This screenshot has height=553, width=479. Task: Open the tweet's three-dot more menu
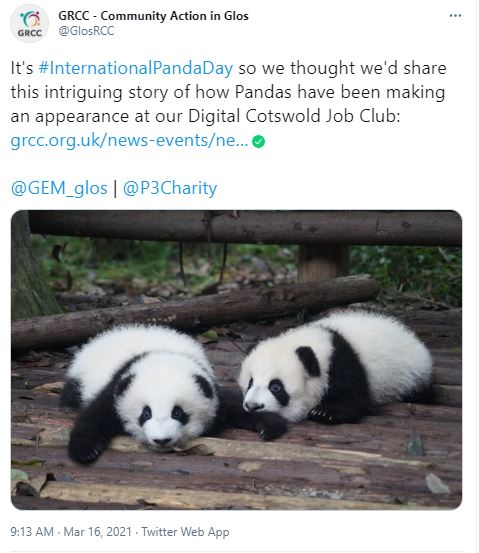(455, 16)
